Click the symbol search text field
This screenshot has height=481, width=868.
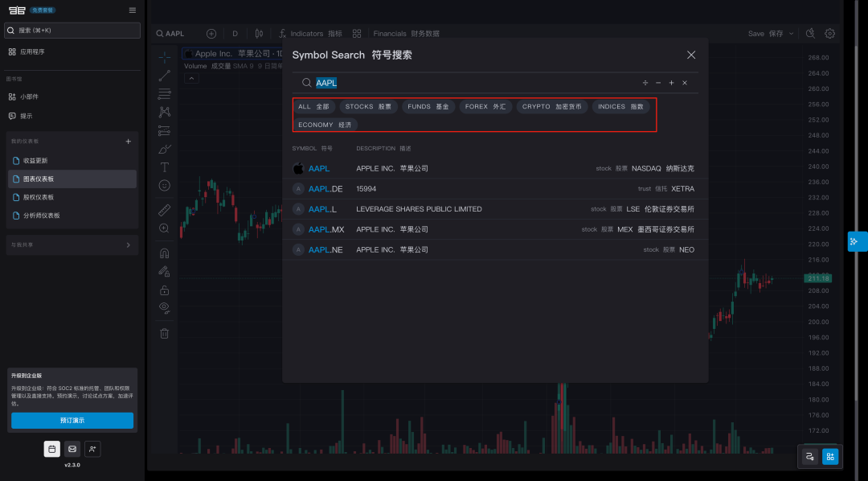[470, 83]
